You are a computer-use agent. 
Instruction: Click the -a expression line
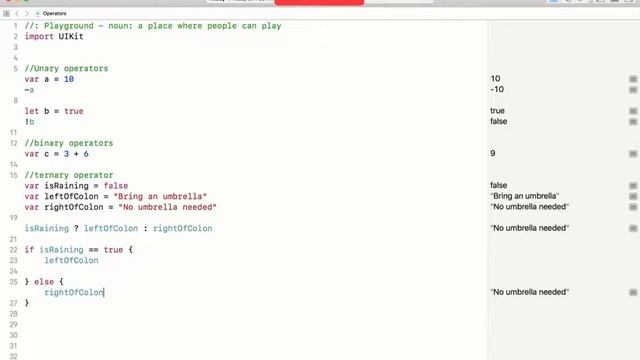pyautogui.click(x=29, y=89)
